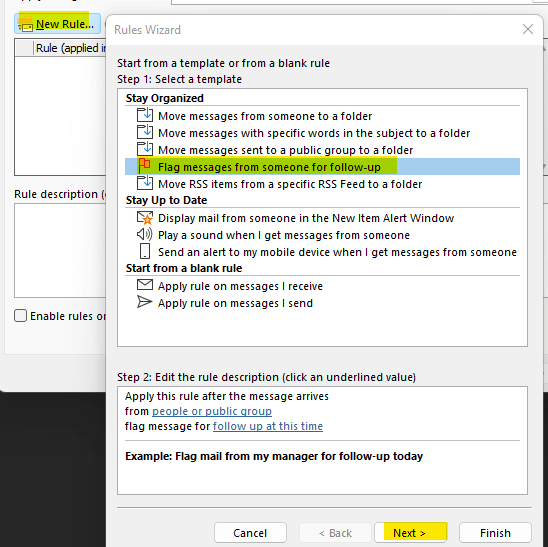
Task: Click the folder-arrow icon beside 'Move messages from someone to a folder'
Action: pyautogui.click(x=145, y=115)
